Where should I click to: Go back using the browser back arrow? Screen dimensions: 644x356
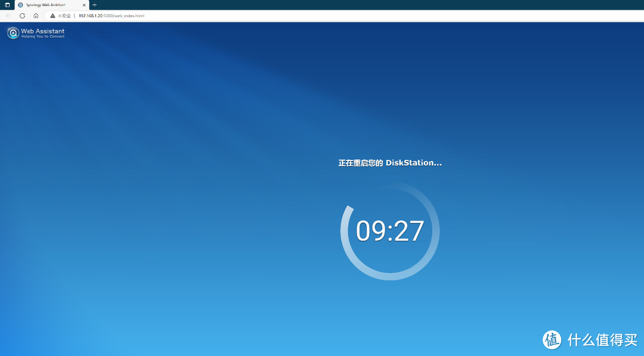pyautogui.click(x=8, y=16)
